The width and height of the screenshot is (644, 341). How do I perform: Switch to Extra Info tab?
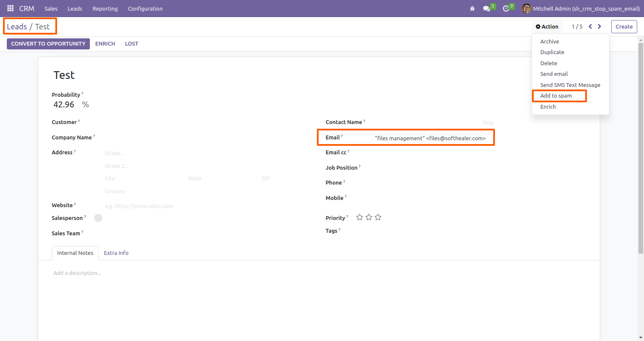pyautogui.click(x=116, y=253)
